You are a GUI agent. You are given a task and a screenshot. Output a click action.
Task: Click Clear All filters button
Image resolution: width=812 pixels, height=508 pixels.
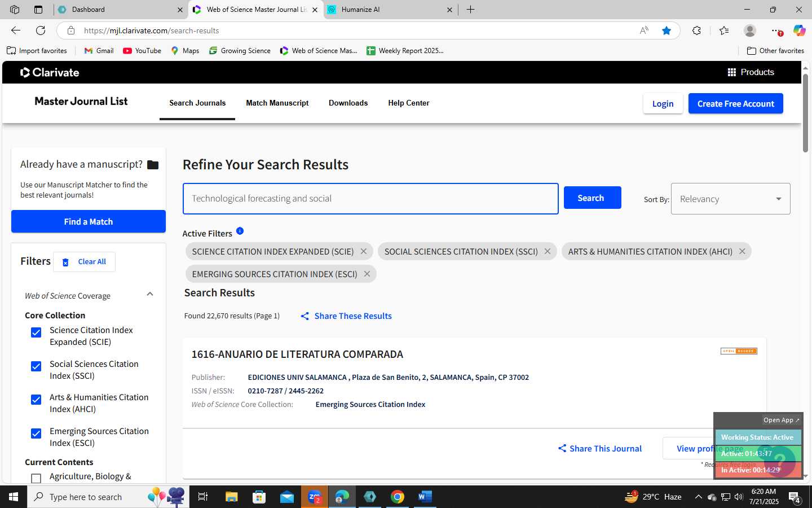coord(84,262)
